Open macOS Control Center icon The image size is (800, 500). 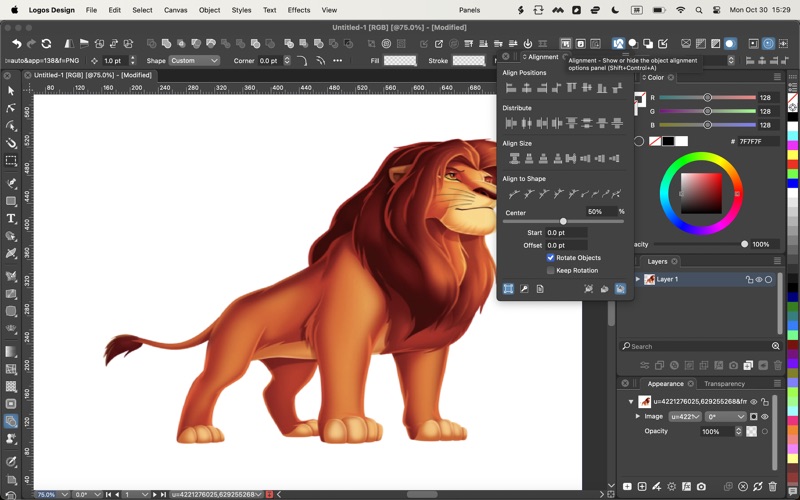tap(716, 10)
